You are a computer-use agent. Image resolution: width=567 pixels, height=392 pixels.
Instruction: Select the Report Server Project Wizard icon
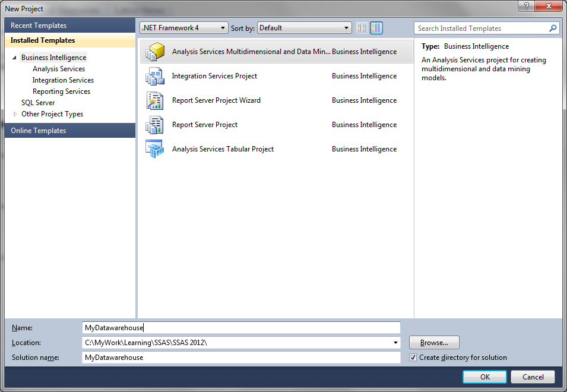(155, 100)
